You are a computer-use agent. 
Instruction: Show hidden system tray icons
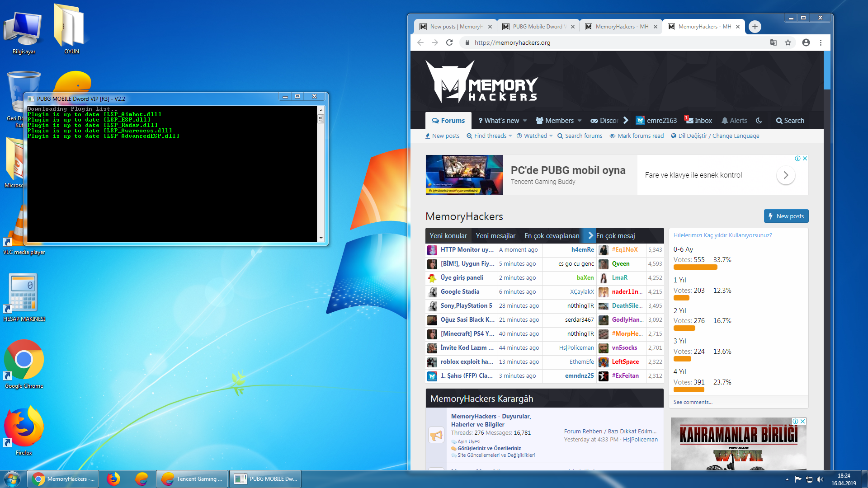click(x=787, y=479)
